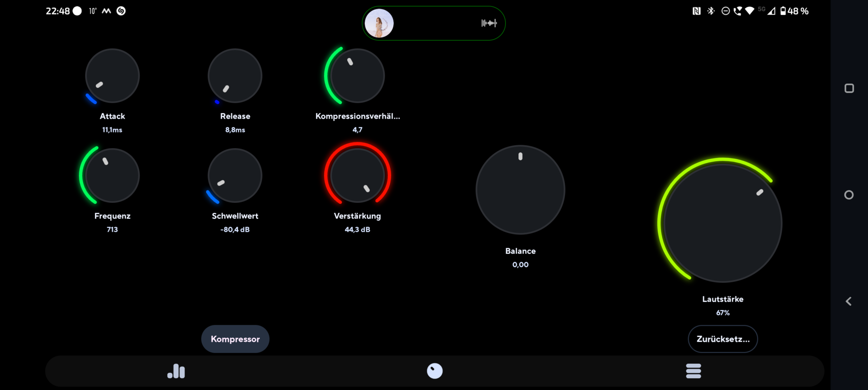Tap the Frequenz knob
868x390 pixels.
pos(112,176)
